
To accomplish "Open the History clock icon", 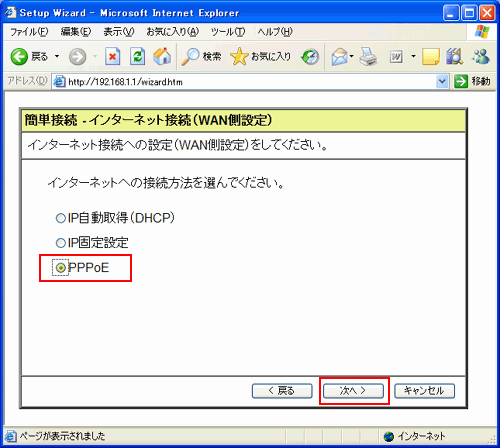I will 310,57.
